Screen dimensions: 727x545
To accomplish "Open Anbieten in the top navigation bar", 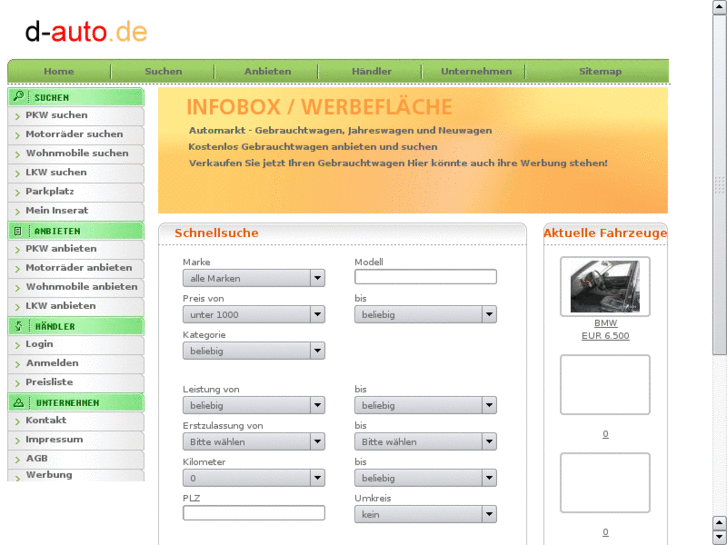I will (268, 71).
